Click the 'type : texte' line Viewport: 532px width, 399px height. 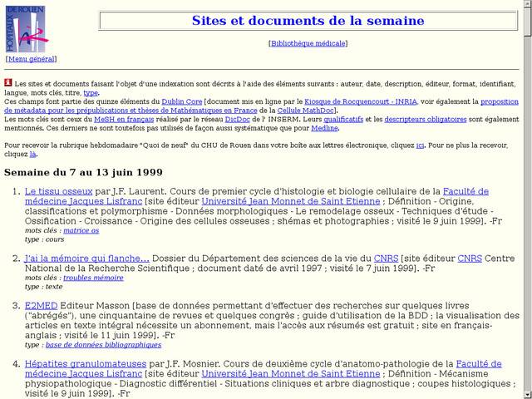pyautogui.click(x=44, y=287)
